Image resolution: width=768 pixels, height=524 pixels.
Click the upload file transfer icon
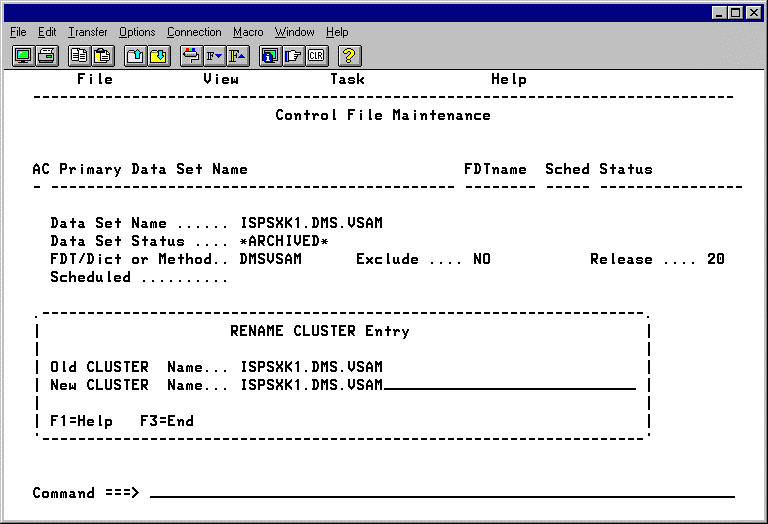(135, 56)
